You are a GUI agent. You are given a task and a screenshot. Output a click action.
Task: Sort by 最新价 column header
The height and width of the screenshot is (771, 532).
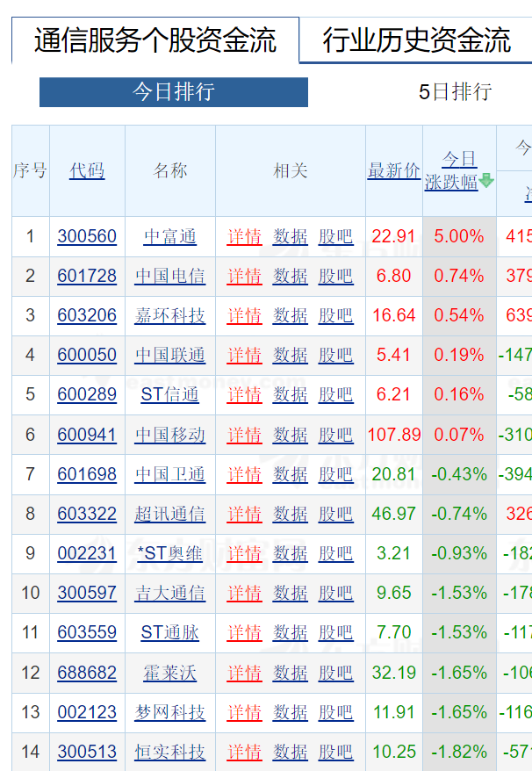point(394,170)
